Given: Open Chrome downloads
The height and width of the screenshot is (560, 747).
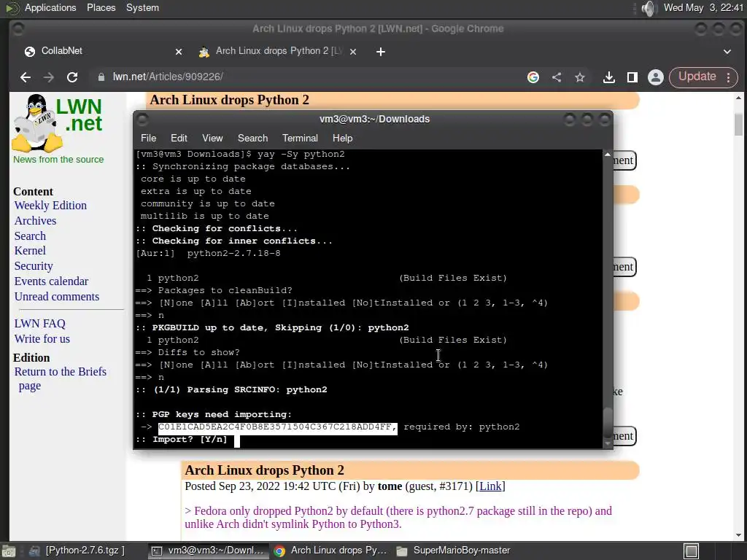Looking at the screenshot, I should [x=609, y=77].
